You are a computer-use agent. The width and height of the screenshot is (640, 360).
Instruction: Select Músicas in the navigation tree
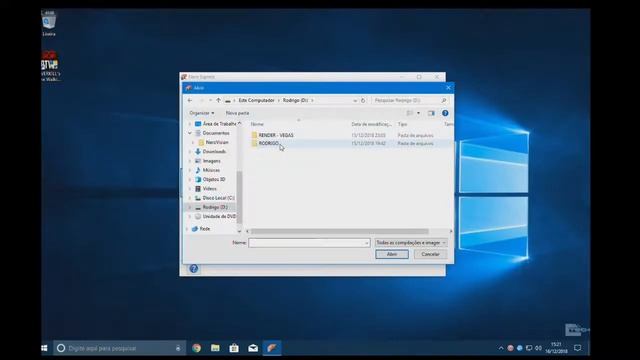(211, 170)
